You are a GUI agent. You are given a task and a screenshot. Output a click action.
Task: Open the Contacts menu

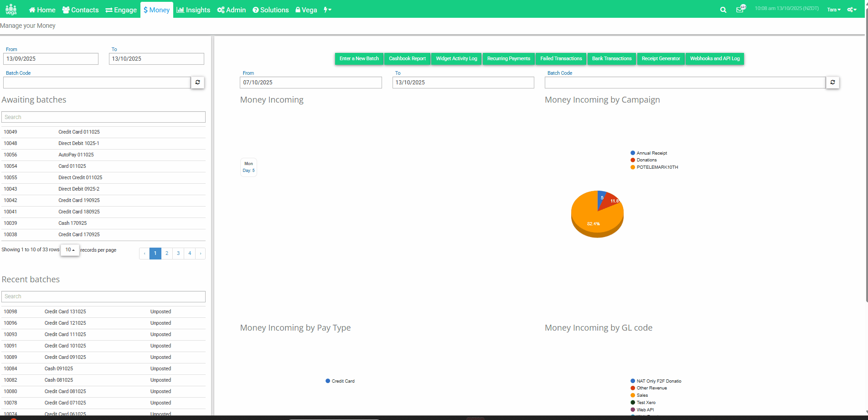point(80,10)
